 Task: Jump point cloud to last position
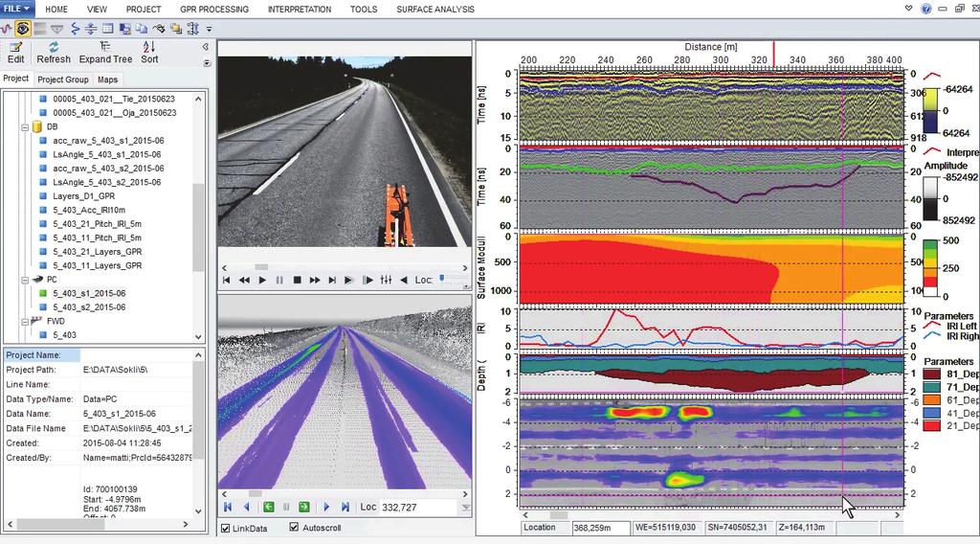(x=345, y=507)
